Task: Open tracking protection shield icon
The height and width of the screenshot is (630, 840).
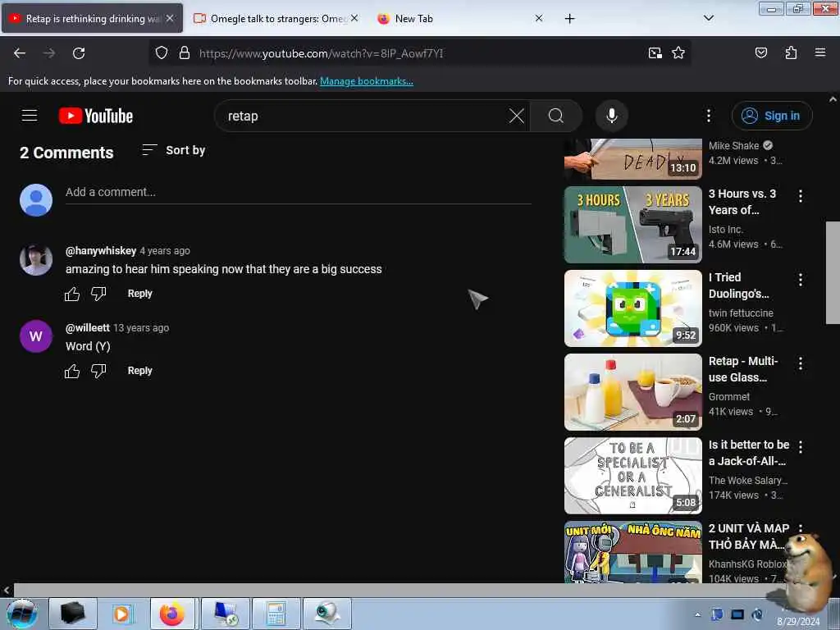Action: pyautogui.click(x=162, y=52)
